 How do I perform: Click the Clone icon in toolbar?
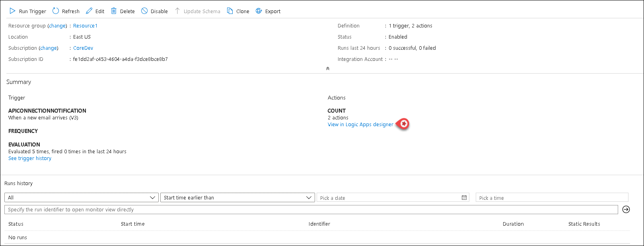tap(230, 11)
